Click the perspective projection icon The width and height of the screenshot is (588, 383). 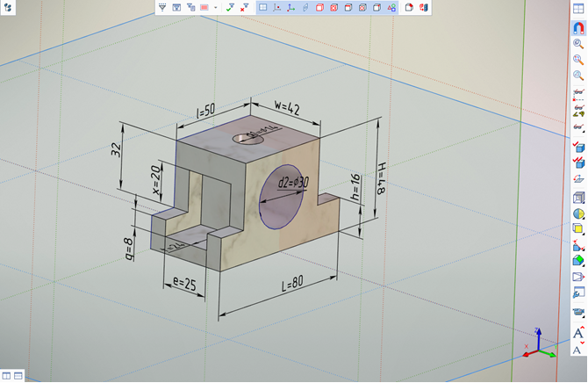(x=578, y=277)
